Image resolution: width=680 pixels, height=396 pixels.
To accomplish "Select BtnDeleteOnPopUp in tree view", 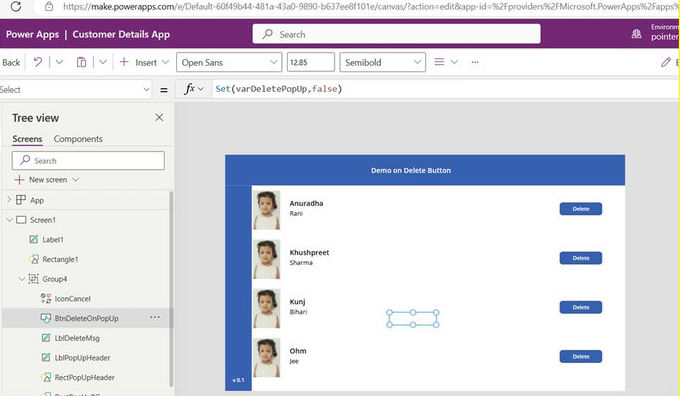I will (x=86, y=318).
